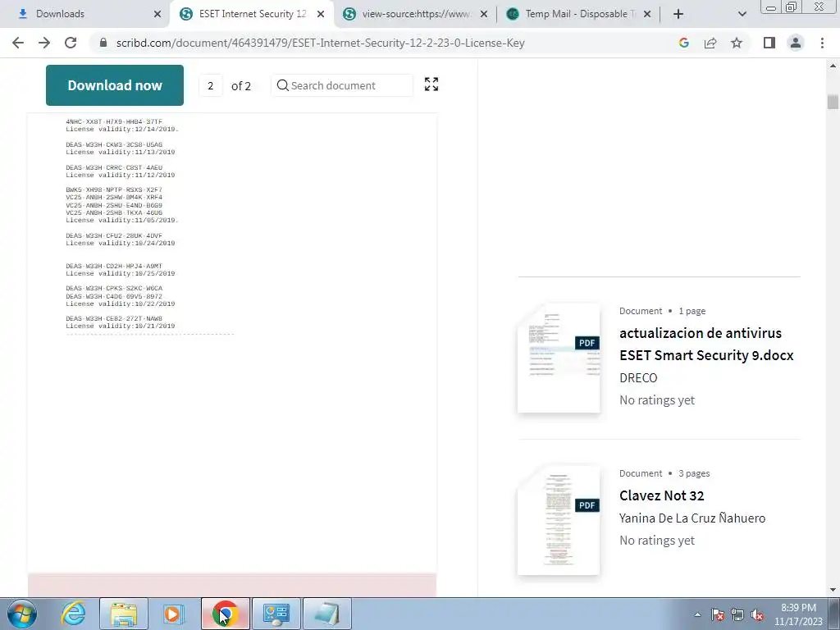The height and width of the screenshot is (630, 840).
Task: Close the ESET Internet Security tab
Action: [321, 14]
